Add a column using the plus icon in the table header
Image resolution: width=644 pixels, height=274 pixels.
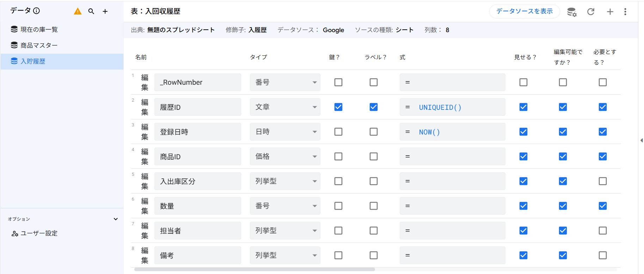coord(610,12)
